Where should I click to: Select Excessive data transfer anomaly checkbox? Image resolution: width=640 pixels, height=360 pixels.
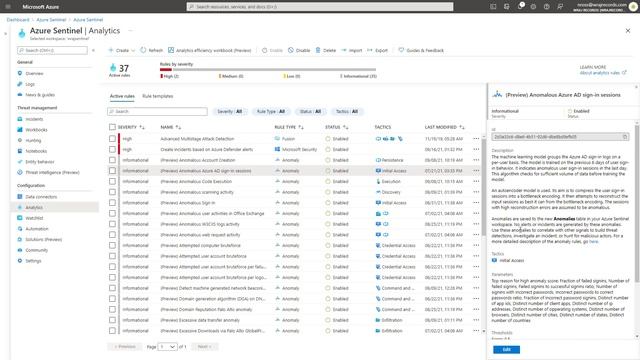coord(112,320)
